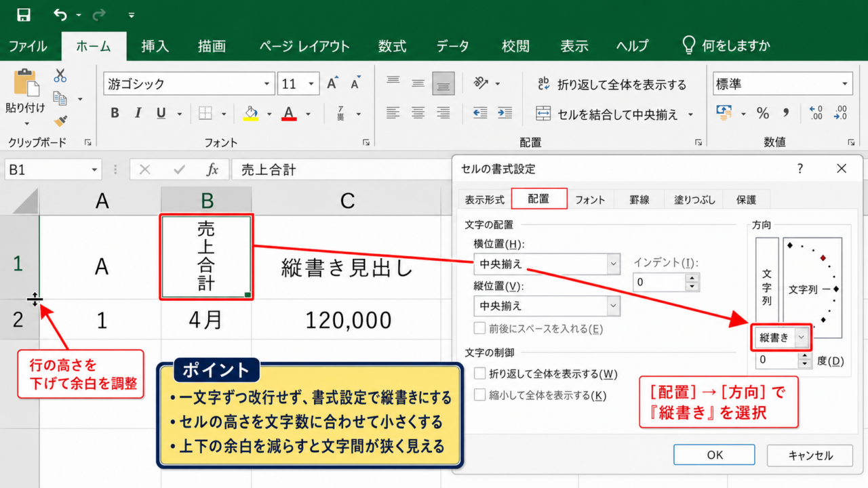Viewport: 868px width, 488px height.
Task: Click the Redo arrow icon
Action: [x=99, y=14]
